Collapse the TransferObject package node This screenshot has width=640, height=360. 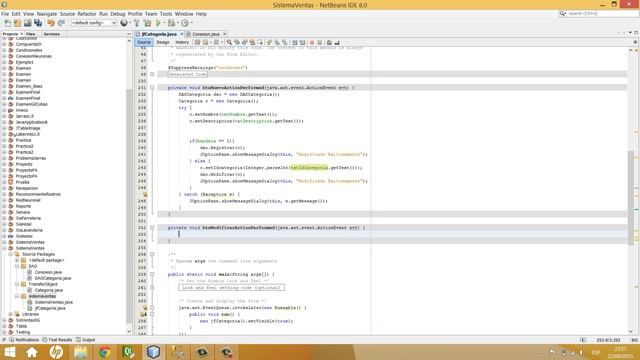17,284
